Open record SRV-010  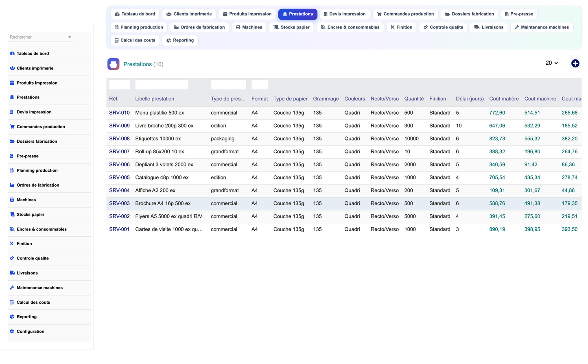click(x=119, y=113)
